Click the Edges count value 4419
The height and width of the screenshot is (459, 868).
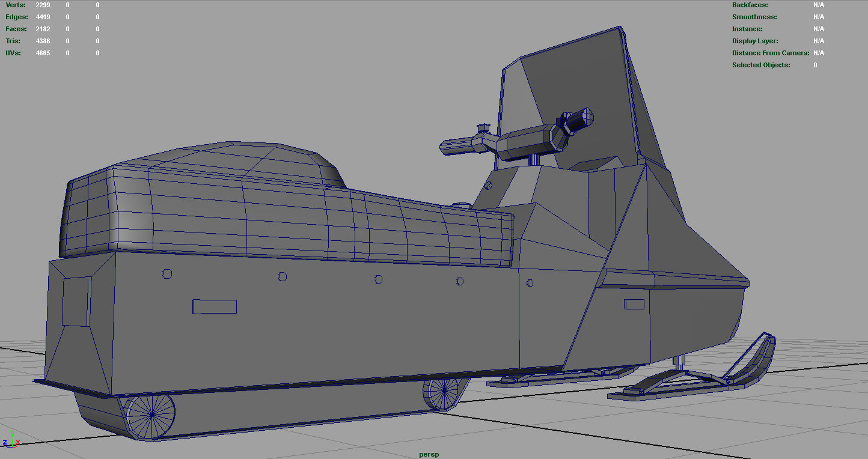[x=43, y=17]
